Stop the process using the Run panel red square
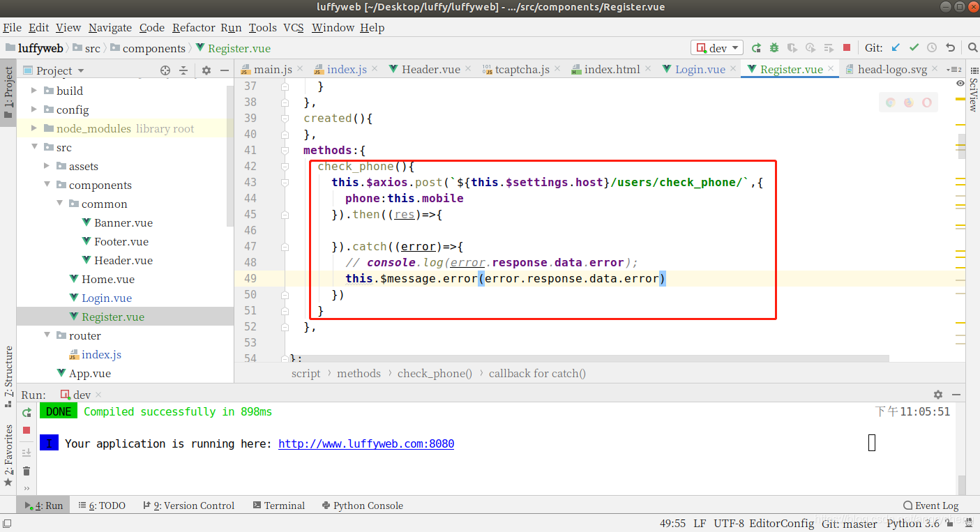This screenshot has height=532, width=980. click(x=27, y=430)
